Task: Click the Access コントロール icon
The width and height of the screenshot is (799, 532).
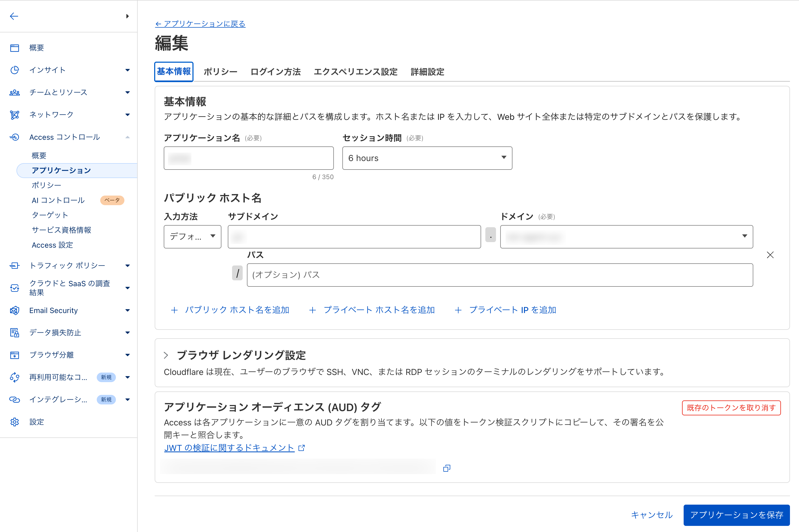Action: [15, 137]
